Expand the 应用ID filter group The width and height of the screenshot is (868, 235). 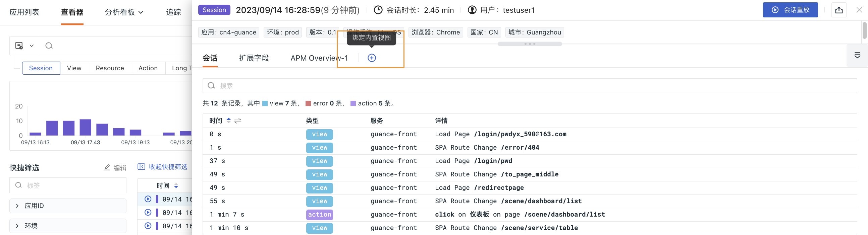click(x=68, y=206)
